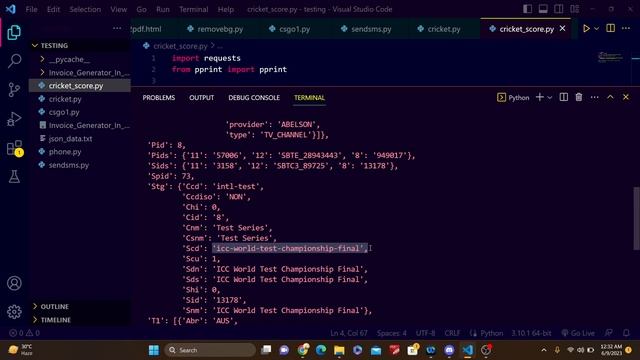Open the Terminal menu

tap(193, 9)
